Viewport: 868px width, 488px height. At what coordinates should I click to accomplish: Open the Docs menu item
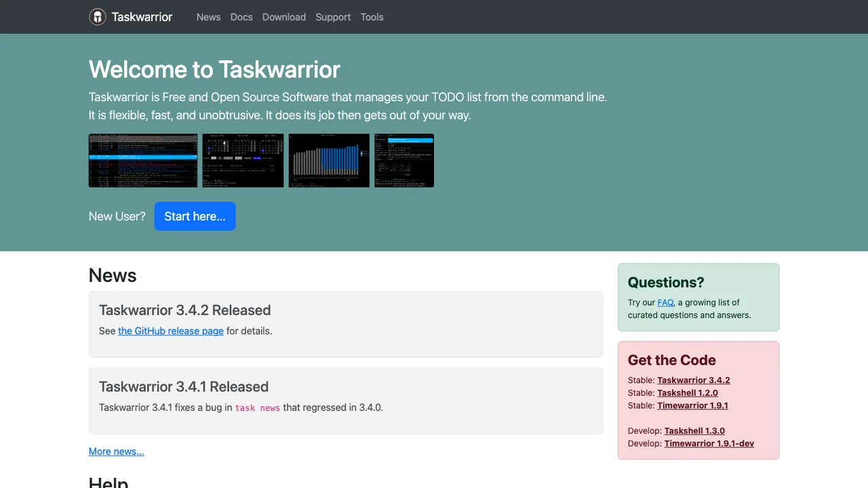[x=241, y=17]
